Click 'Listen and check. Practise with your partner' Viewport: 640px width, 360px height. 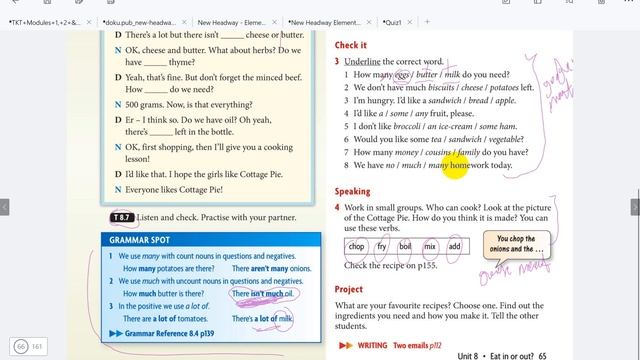click(x=216, y=218)
